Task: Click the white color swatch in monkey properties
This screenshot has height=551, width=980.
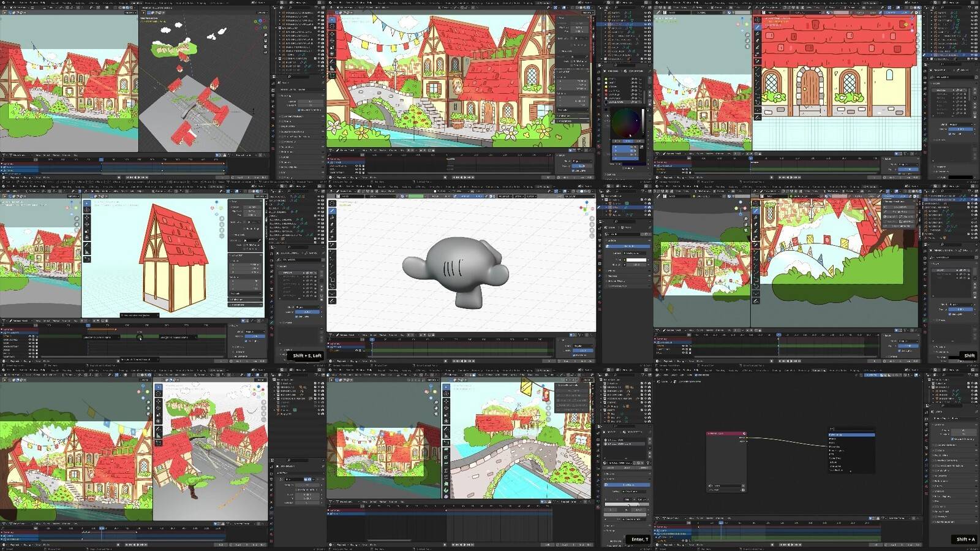Action: pos(635,260)
